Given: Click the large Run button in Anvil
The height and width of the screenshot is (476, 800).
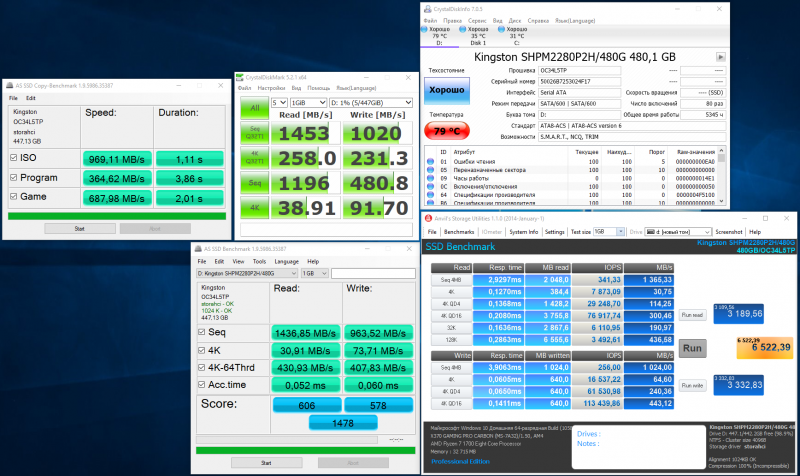Looking at the screenshot, I should coord(692,348).
